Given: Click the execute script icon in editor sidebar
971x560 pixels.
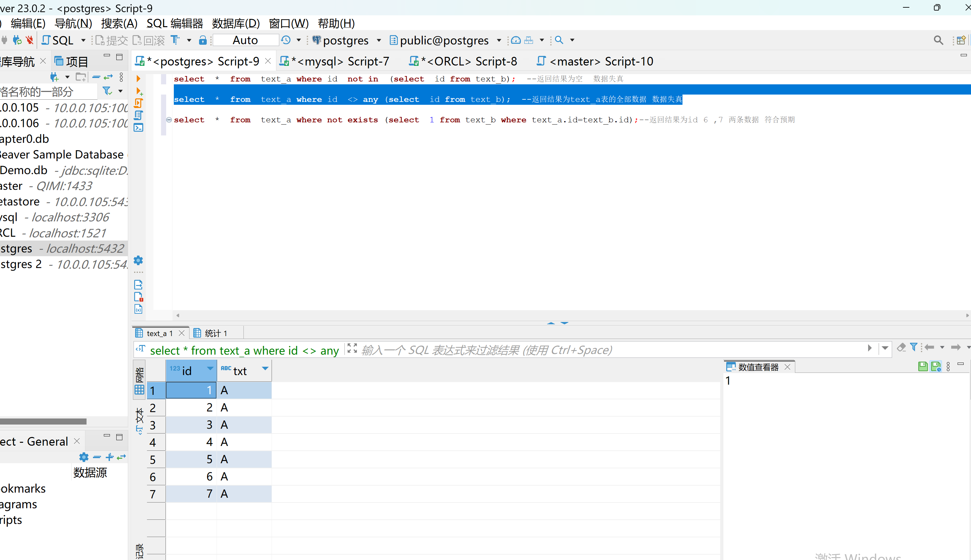Looking at the screenshot, I should [x=138, y=103].
